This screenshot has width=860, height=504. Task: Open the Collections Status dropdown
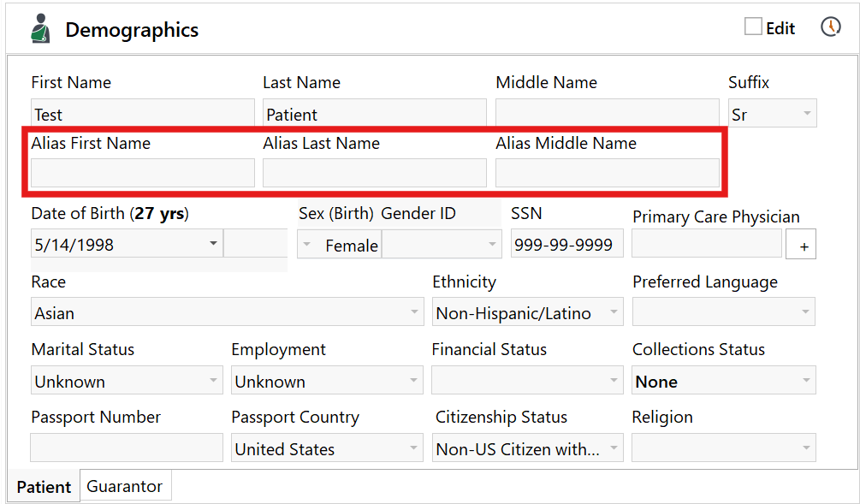806,381
